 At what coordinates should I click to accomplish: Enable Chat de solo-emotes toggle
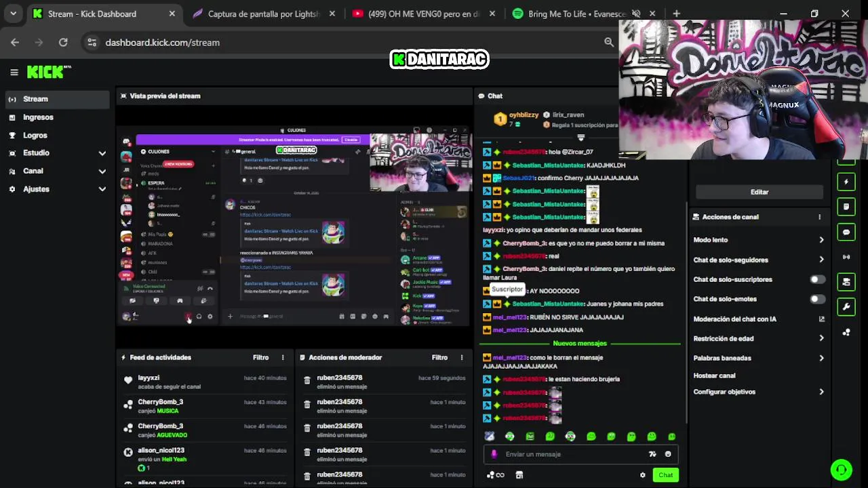(x=817, y=299)
